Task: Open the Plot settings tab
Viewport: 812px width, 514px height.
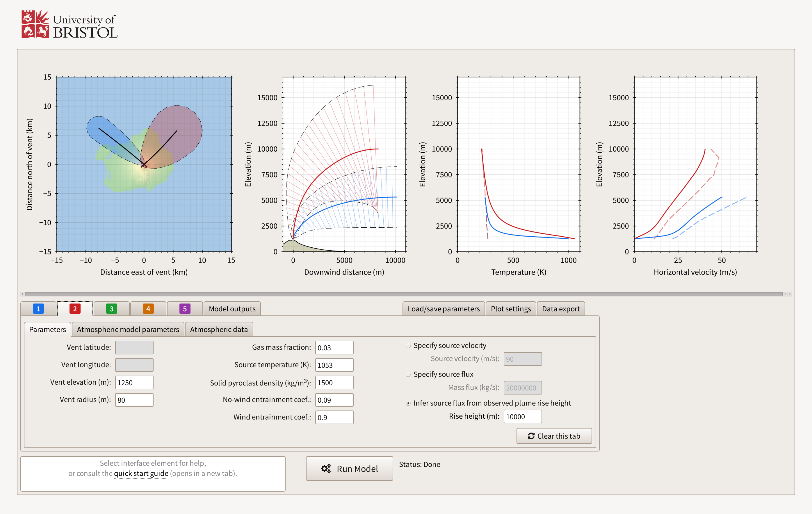Action: pyautogui.click(x=510, y=309)
